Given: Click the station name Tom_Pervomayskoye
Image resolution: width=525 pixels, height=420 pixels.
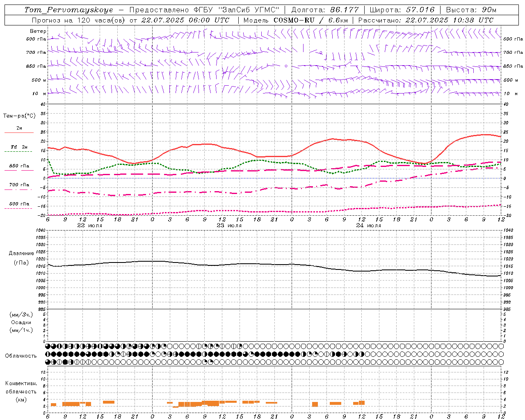Looking at the screenshot, I should 69,10.
